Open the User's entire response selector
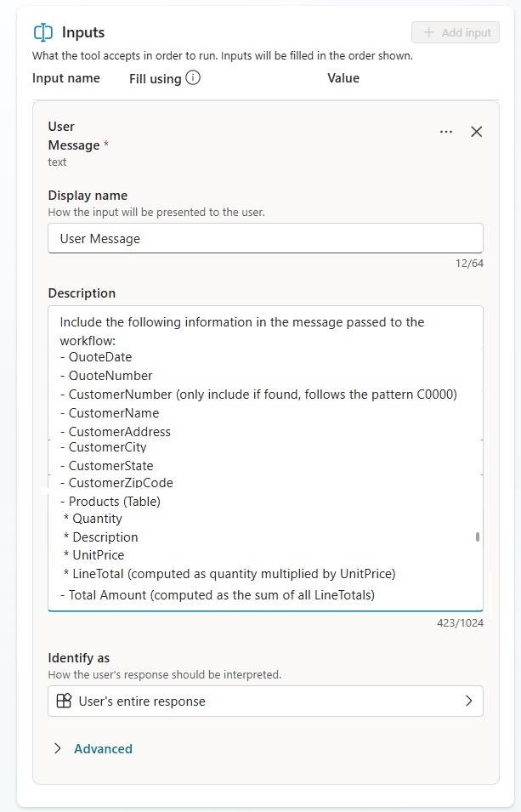The height and width of the screenshot is (812, 521). point(265,701)
